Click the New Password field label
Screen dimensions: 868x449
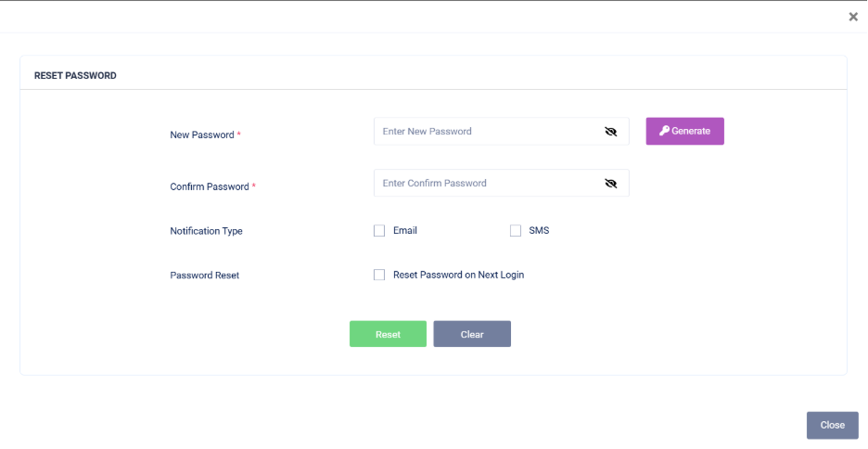(x=202, y=135)
